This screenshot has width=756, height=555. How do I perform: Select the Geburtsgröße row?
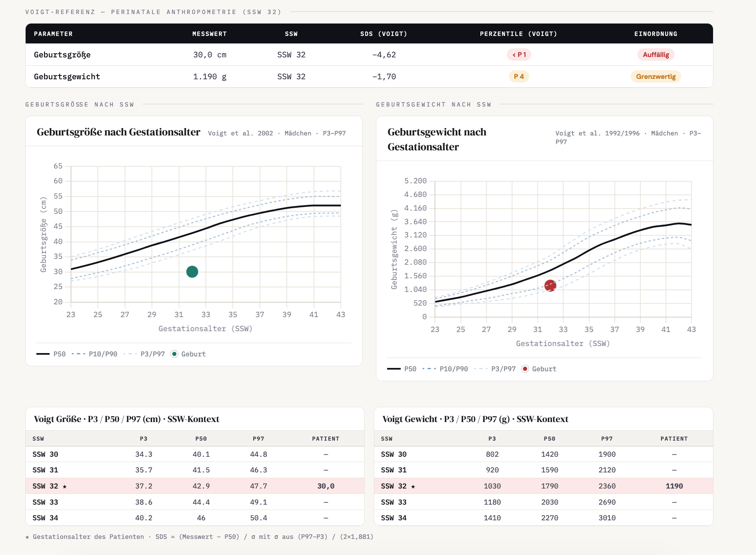(x=369, y=55)
